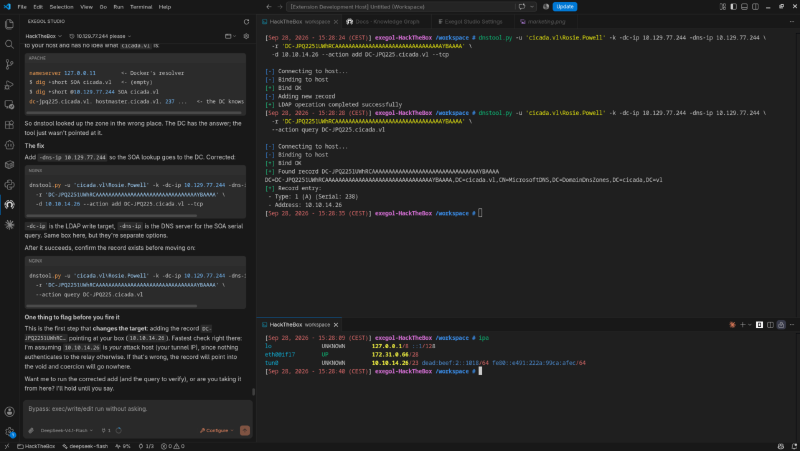Send the chat message with arrow button
Image resolution: width=800 pixels, height=451 pixels.
click(x=245, y=430)
